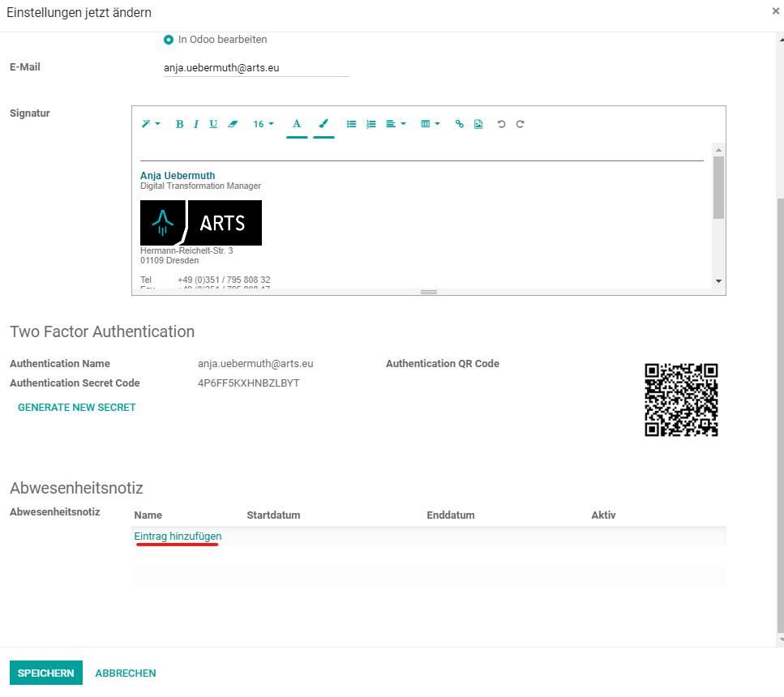Insert an unordered bullet list
The image size is (784, 697).
[351, 124]
